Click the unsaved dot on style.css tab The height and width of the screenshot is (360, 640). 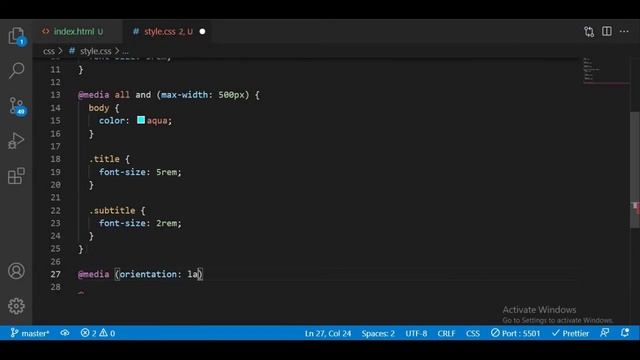(x=202, y=31)
